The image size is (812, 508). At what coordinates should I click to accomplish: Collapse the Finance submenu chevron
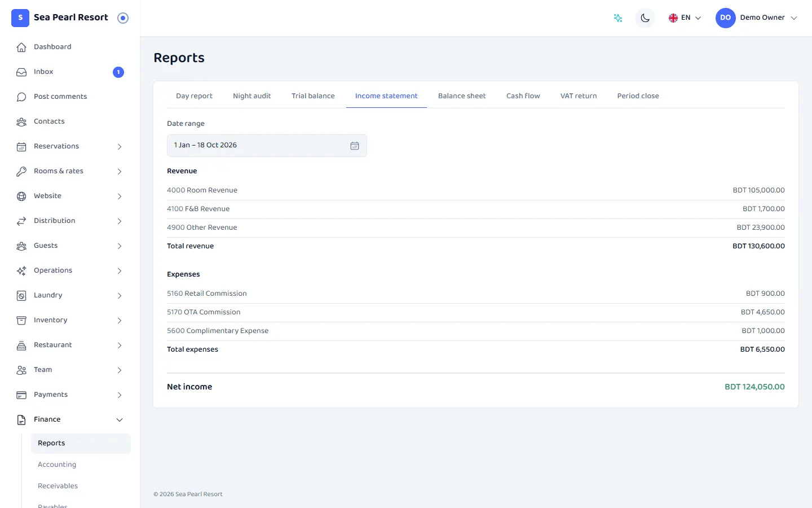tap(120, 420)
